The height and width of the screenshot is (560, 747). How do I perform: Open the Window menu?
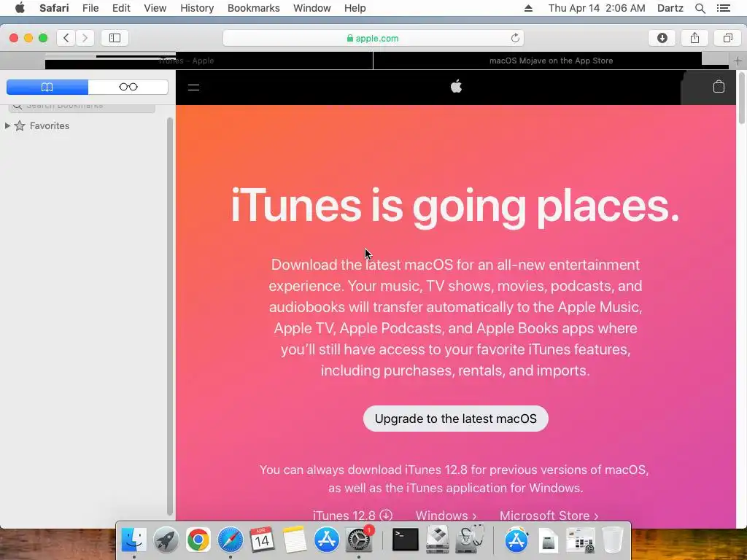[312, 8]
